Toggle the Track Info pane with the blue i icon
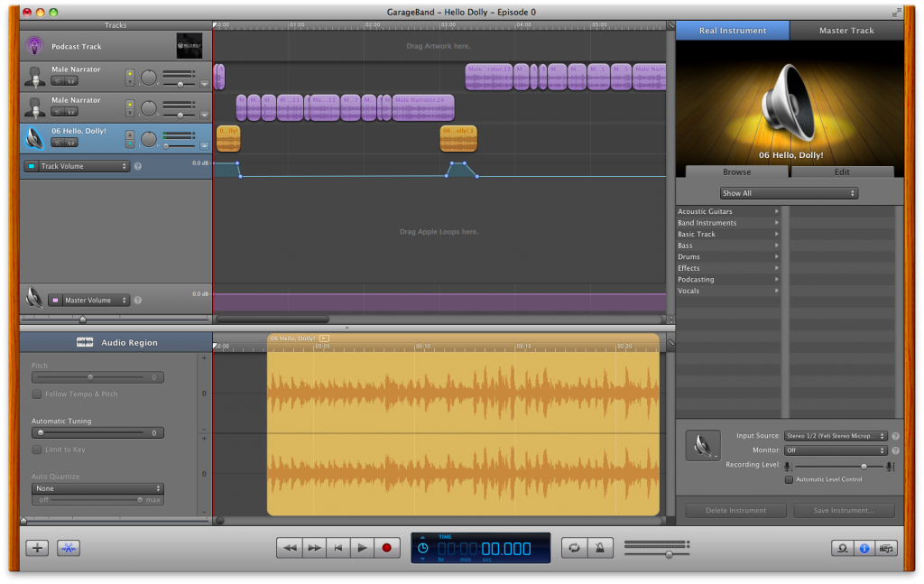Screen dimensions: 924x584 864,549
